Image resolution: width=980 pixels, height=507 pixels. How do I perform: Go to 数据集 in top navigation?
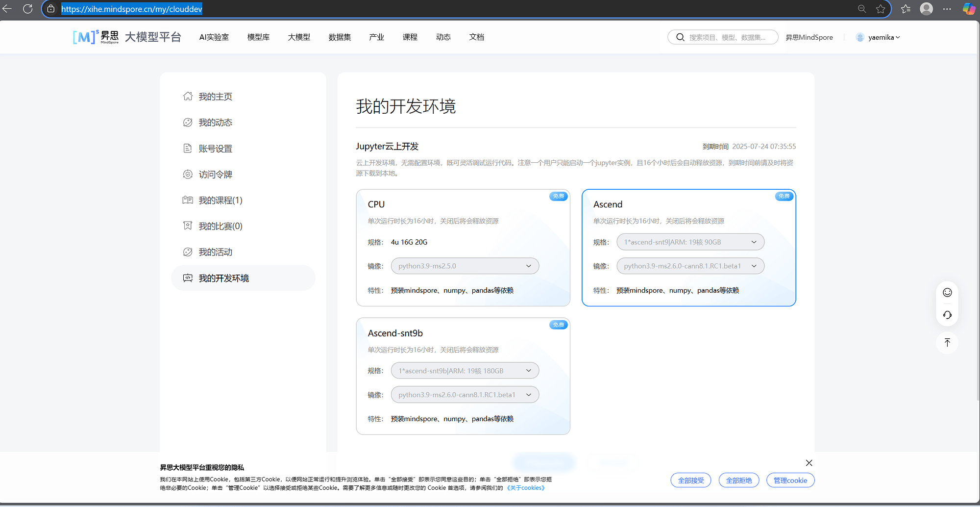click(x=340, y=37)
